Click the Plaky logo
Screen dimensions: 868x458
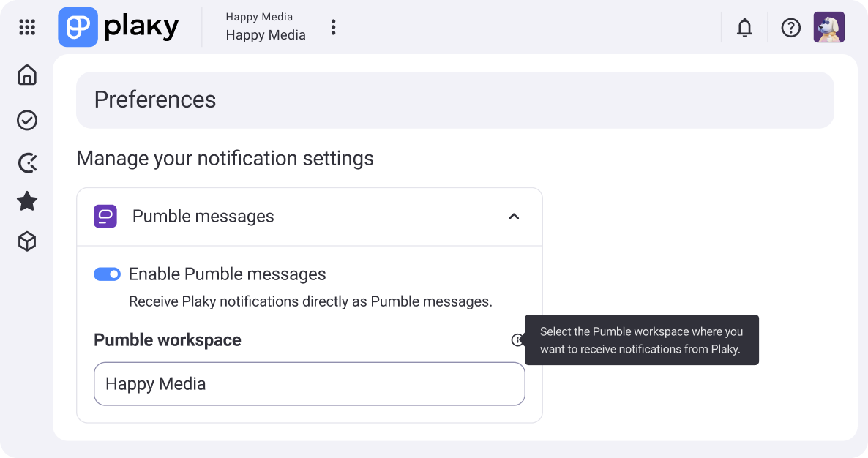(119, 27)
